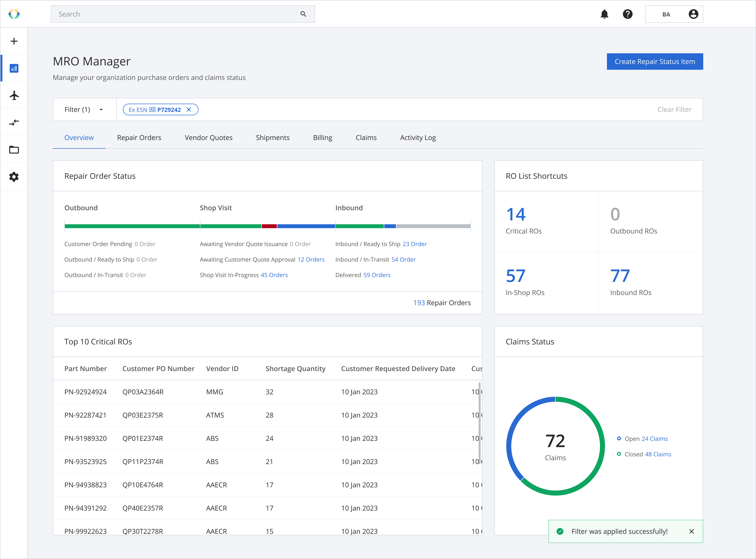Click the Customer PO Number column header

point(158,369)
